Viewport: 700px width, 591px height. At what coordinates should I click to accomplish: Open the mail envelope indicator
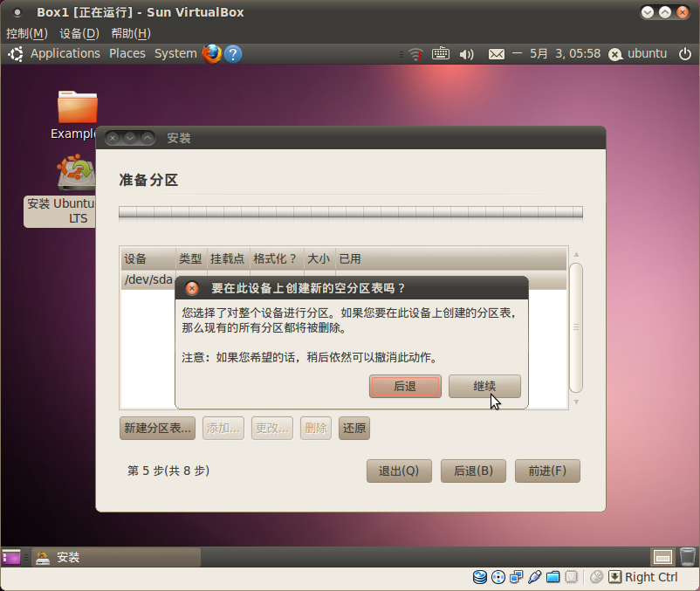pos(497,54)
